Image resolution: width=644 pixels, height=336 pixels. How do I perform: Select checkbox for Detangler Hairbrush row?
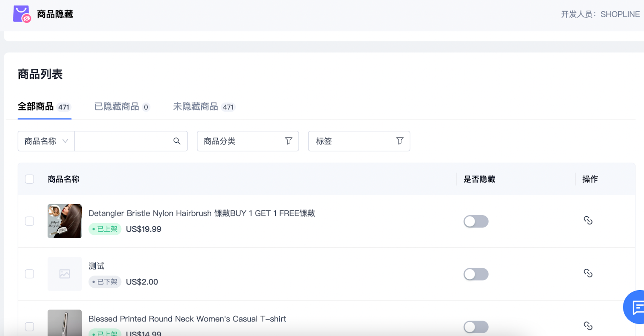coord(29,221)
